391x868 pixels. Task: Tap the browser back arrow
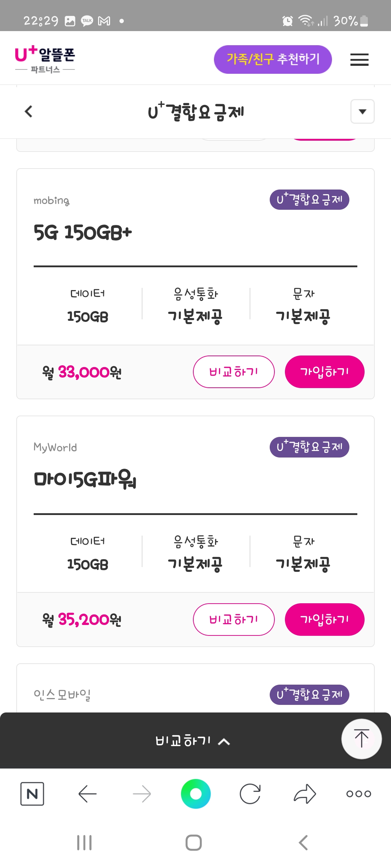click(x=87, y=794)
